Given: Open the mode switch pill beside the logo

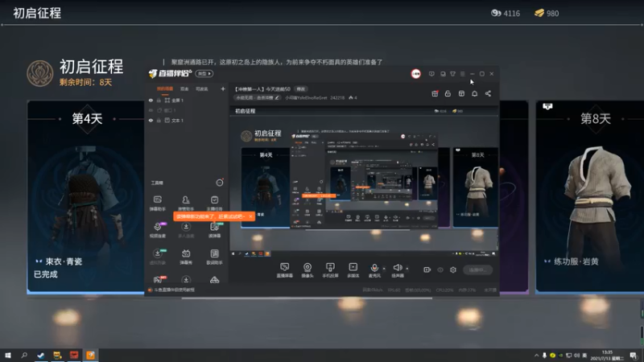Looking at the screenshot, I should click(204, 73).
